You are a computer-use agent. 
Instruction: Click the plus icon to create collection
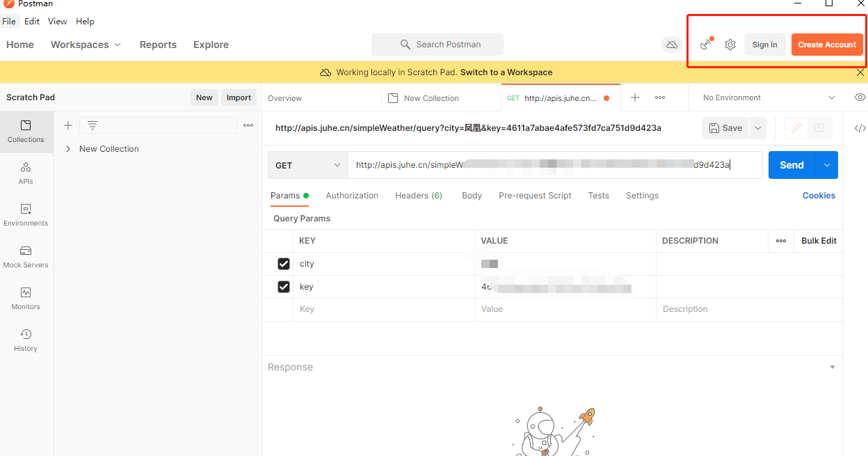68,125
